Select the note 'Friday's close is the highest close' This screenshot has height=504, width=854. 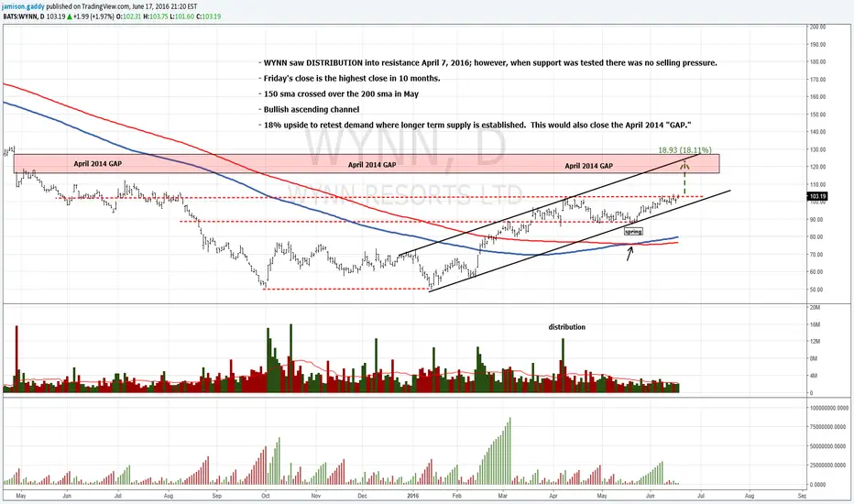pyautogui.click(x=348, y=78)
